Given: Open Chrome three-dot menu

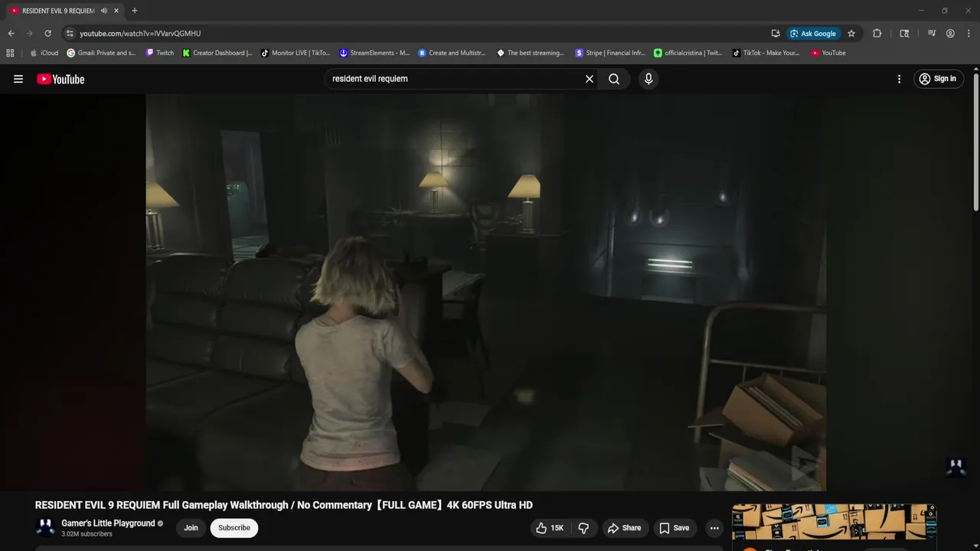Looking at the screenshot, I should 969,34.
